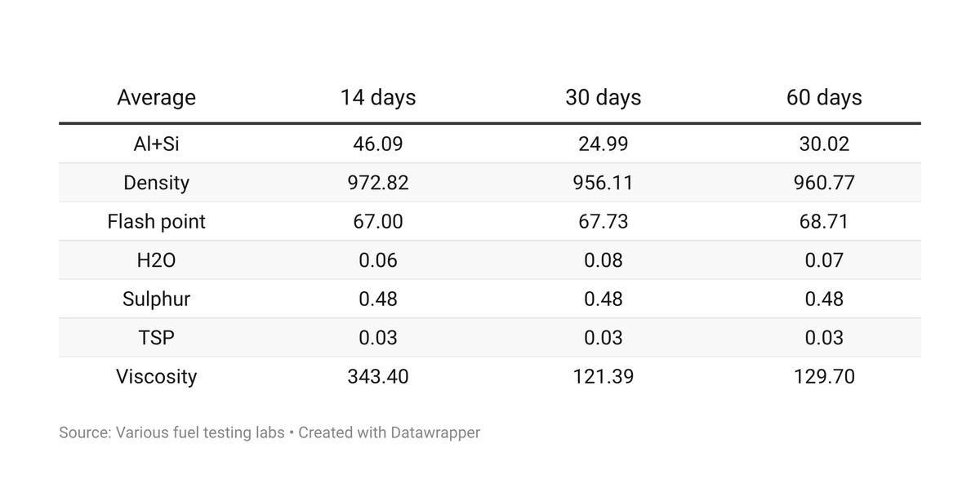Click the 46.09 Al+Si value

pyautogui.click(x=378, y=144)
